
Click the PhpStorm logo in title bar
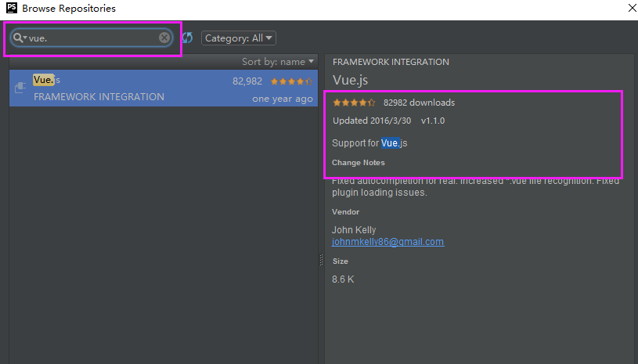pyautogui.click(x=12, y=8)
